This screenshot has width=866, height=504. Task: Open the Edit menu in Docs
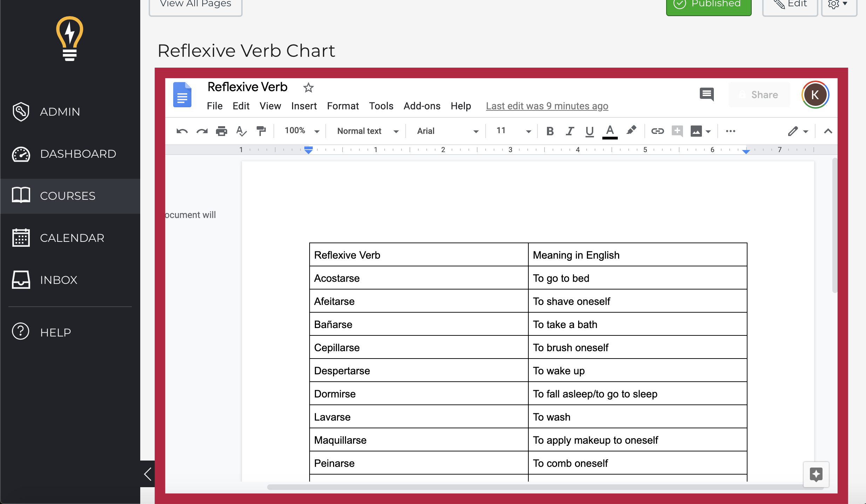pos(241,106)
